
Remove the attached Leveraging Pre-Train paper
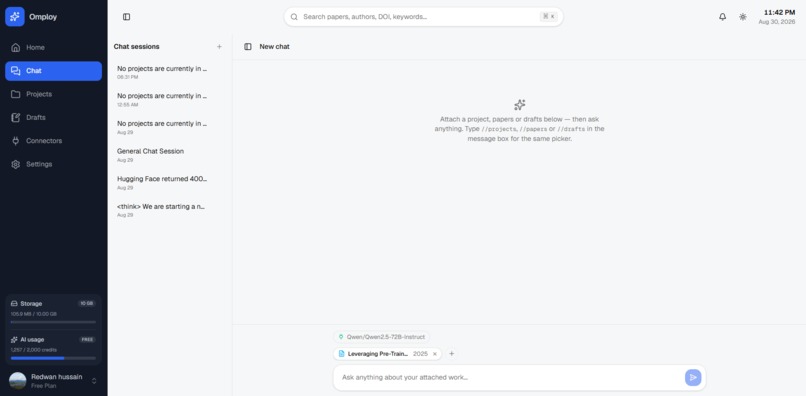pyautogui.click(x=435, y=354)
